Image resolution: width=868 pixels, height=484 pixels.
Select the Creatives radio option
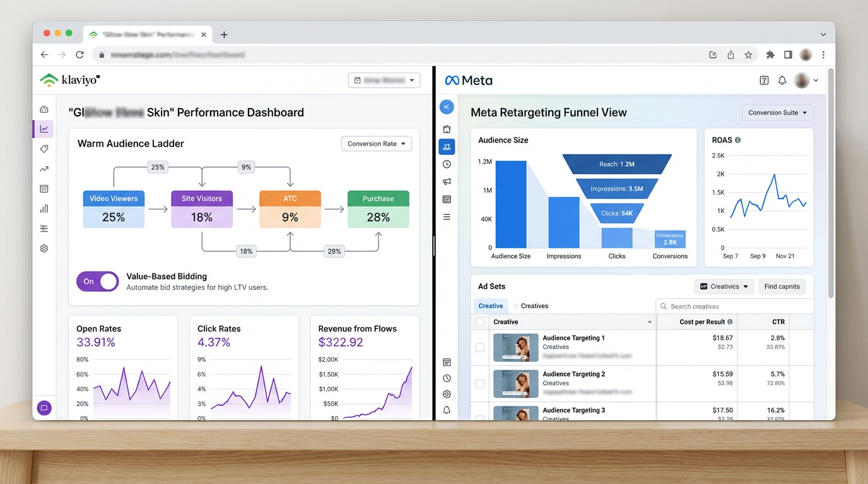tap(516, 306)
